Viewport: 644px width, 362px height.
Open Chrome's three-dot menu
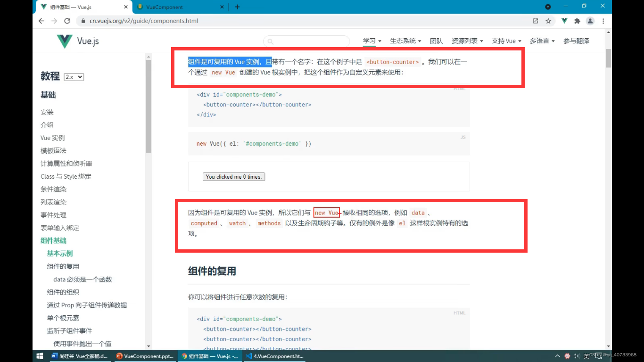(603, 21)
